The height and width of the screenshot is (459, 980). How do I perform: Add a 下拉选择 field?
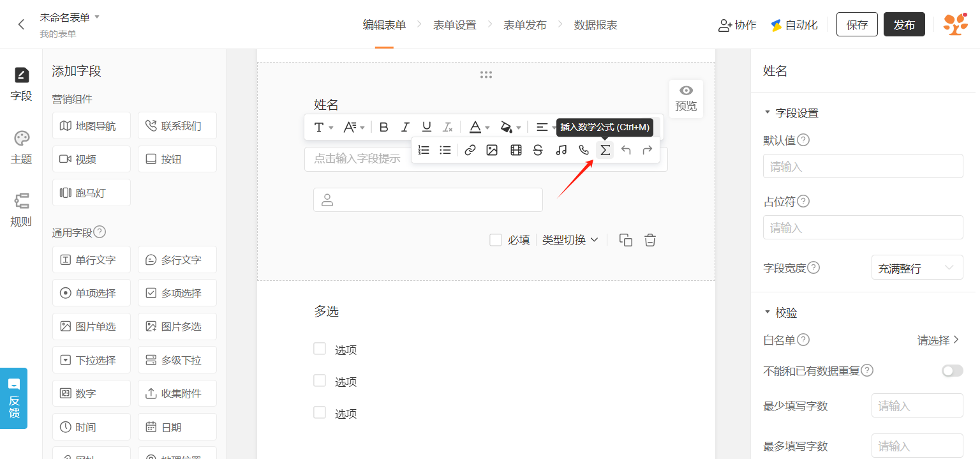[x=91, y=360]
